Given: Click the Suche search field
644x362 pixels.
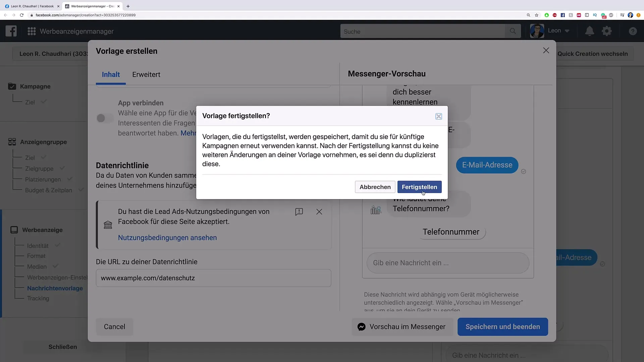Looking at the screenshot, I should (423, 31).
